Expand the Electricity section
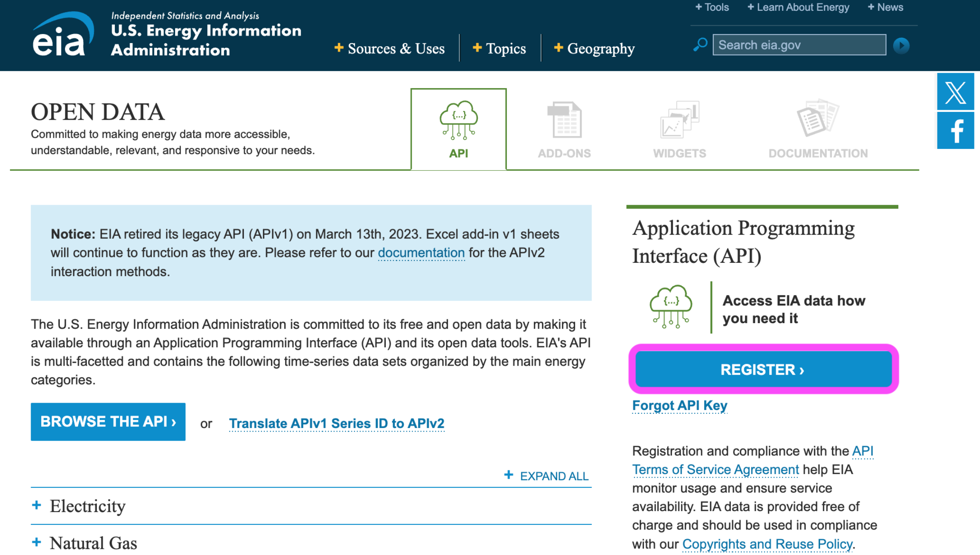 tap(87, 506)
